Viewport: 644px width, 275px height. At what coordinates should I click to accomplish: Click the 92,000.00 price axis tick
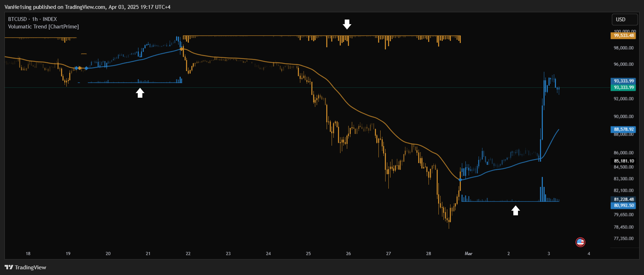pos(624,99)
